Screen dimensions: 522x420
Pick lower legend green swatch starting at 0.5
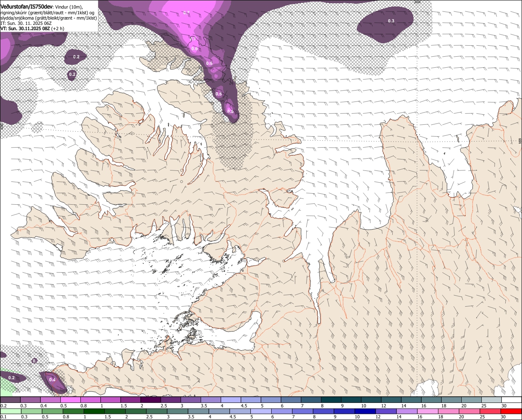(x=53, y=411)
